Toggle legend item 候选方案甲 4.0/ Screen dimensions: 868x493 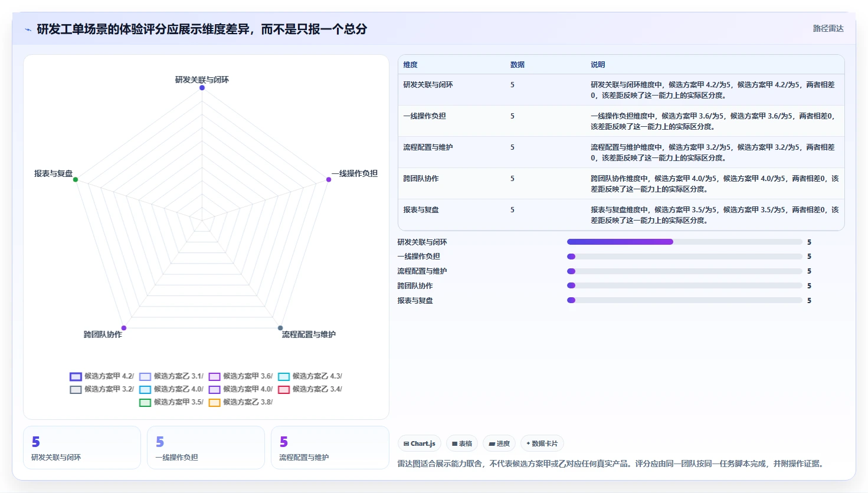[241, 389]
